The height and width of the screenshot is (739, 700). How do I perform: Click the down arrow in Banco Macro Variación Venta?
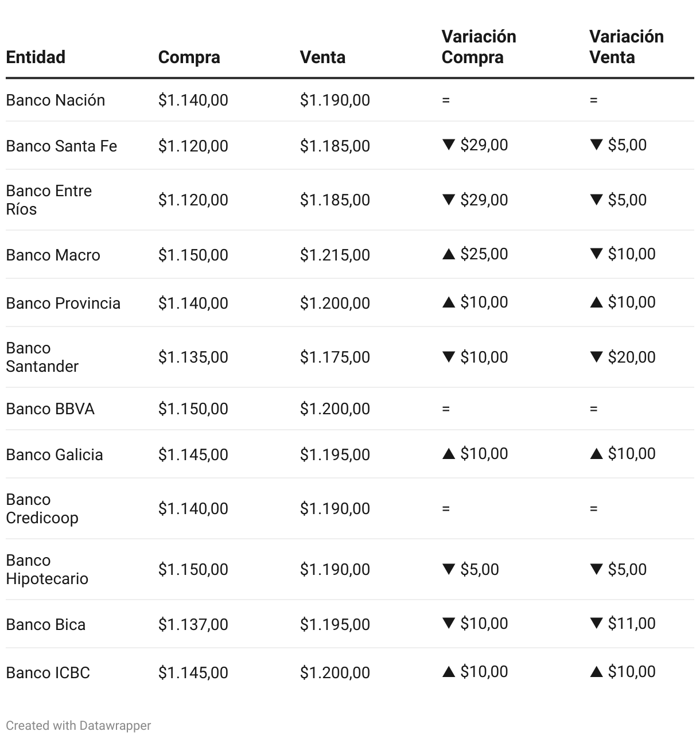point(596,254)
